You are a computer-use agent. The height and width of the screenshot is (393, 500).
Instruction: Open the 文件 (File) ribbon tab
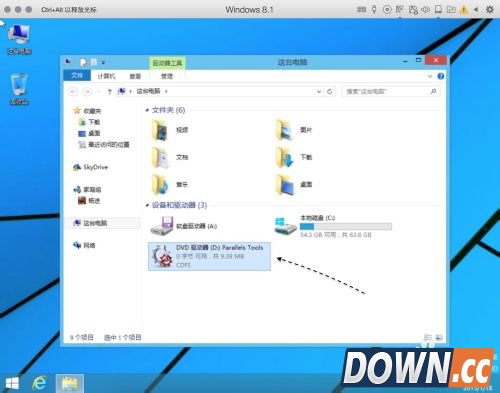77,76
